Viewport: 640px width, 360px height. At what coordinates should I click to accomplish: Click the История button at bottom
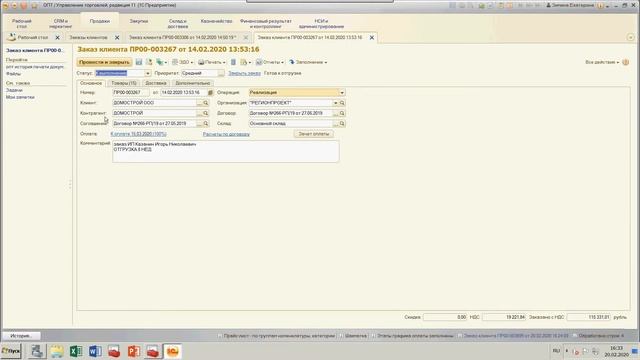pos(21,336)
